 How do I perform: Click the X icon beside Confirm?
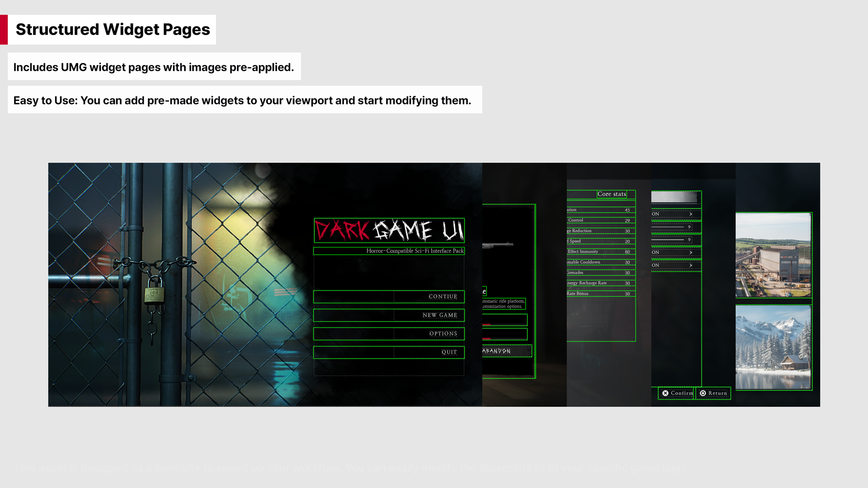(x=665, y=393)
